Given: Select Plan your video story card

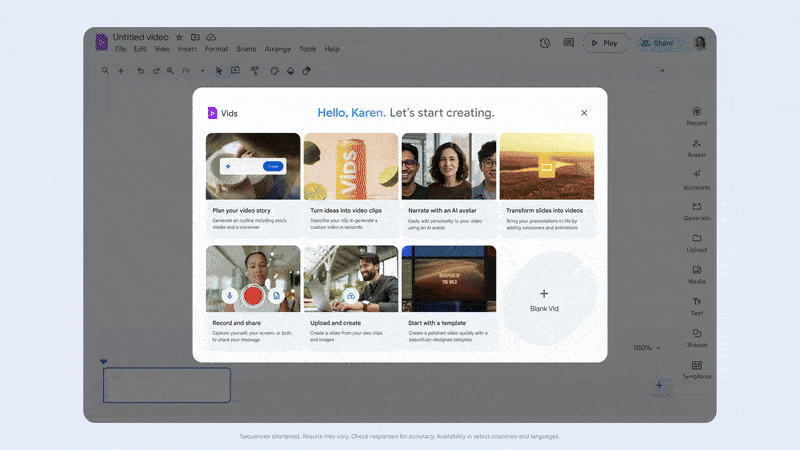Looking at the screenshot, I should point(253,186).
